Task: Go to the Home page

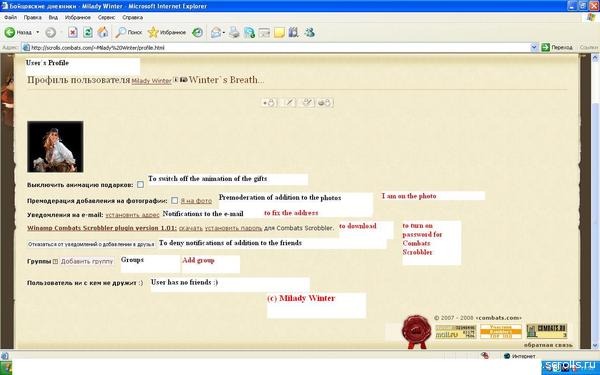Action: [x=103, y=33]
